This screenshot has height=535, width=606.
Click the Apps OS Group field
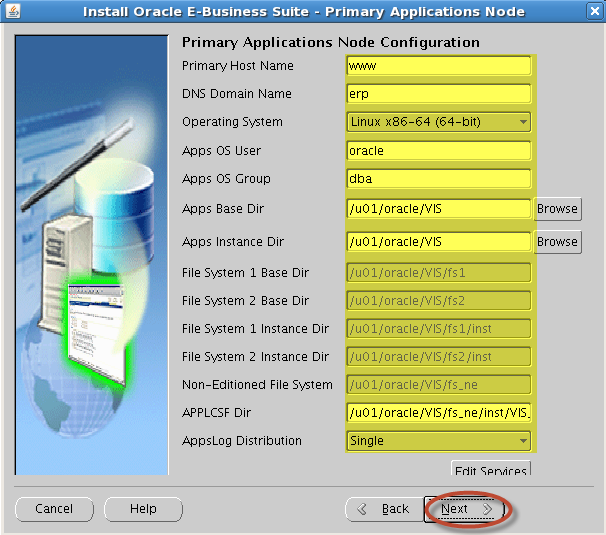438,179
